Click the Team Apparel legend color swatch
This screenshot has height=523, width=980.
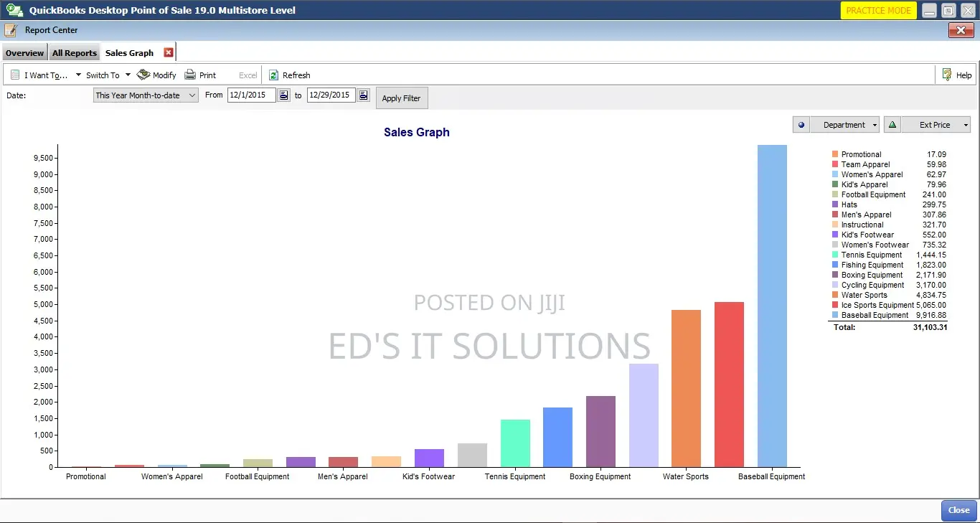[835, 164]
